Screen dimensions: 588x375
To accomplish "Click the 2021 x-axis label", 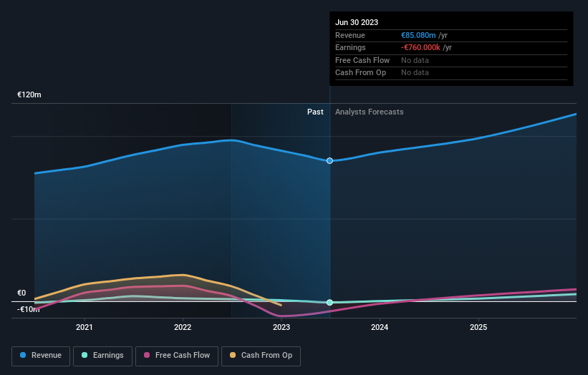I will tap(85, 328).
